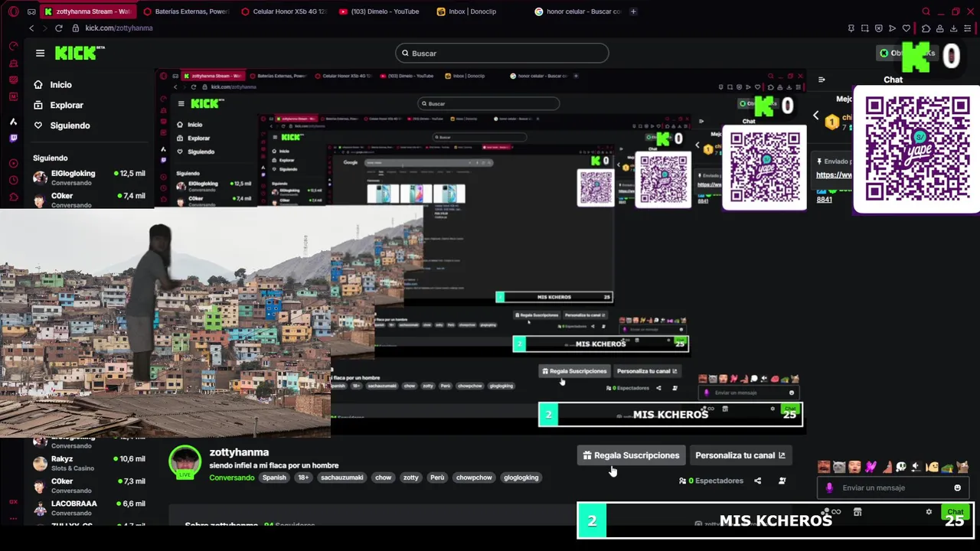The height and width of the screenshot is (551, 980).
Task: Select the Perù tag
Action: pyautogui.click(x=437, y=478)
